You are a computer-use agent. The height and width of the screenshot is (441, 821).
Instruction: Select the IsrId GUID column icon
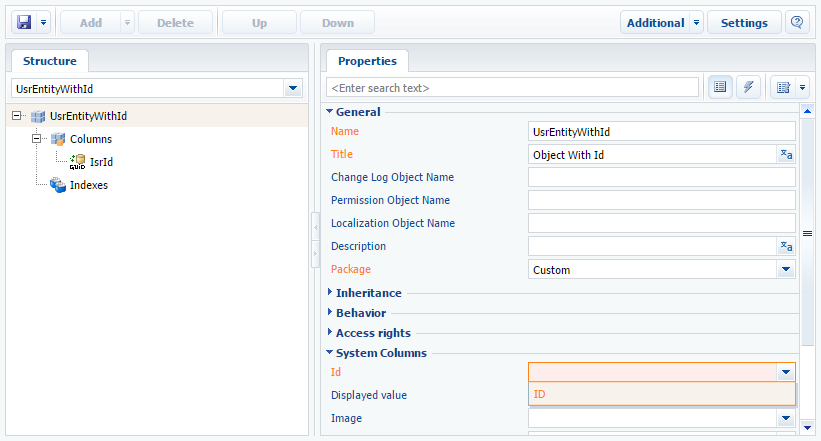(77, 162)
